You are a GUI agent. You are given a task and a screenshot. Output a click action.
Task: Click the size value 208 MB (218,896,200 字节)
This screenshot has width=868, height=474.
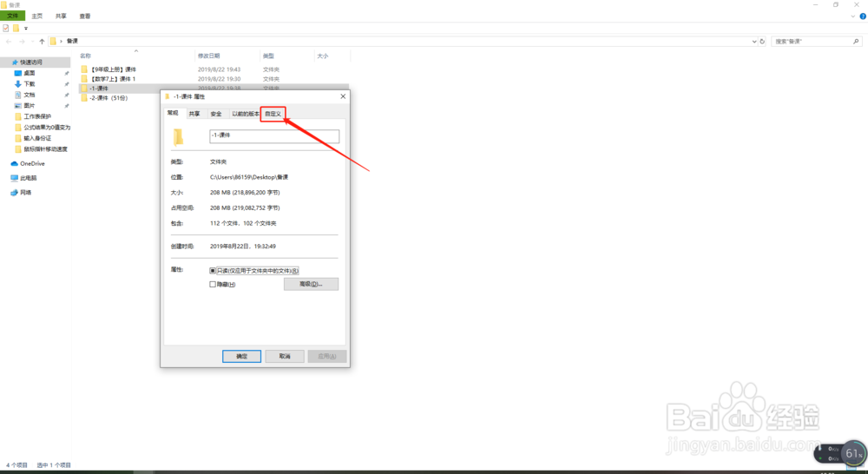tap(245, 193)
